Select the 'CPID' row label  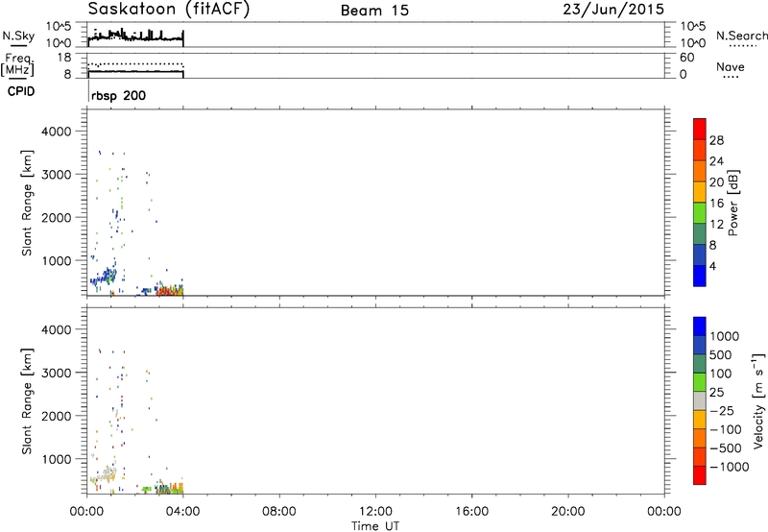(x=21, y=91)
